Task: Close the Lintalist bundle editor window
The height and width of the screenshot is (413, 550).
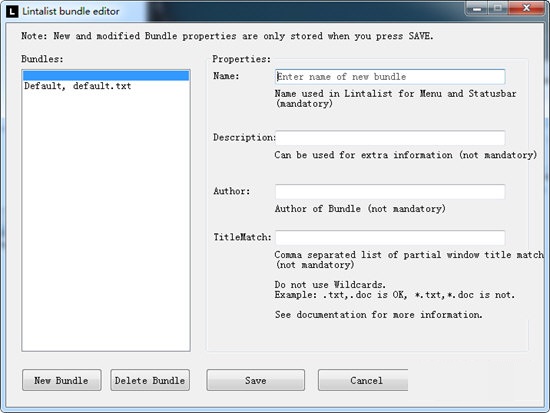Action: coord(527,8)
